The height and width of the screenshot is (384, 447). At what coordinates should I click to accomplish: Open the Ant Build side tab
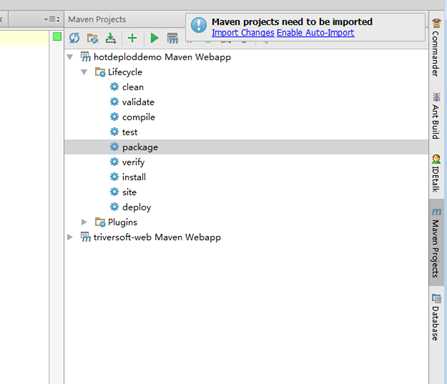coord(436,116)
